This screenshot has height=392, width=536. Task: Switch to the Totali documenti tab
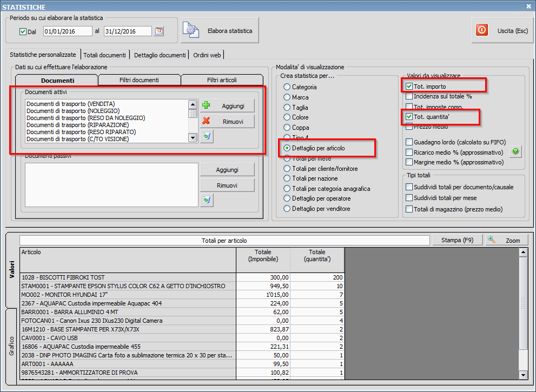click(105, 55)
